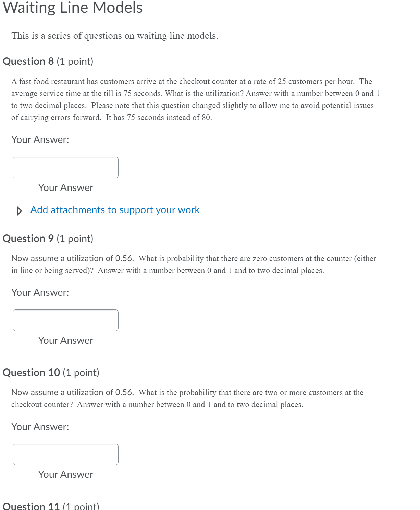The image size is (420, 510).
Task: Click the Question 10 answer input field
Action: 65,454
